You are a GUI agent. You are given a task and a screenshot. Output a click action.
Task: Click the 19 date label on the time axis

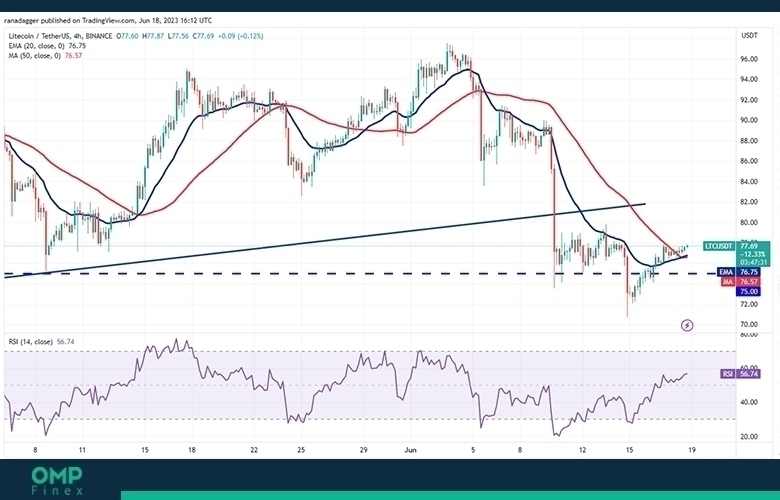click(x=692, y=450)
